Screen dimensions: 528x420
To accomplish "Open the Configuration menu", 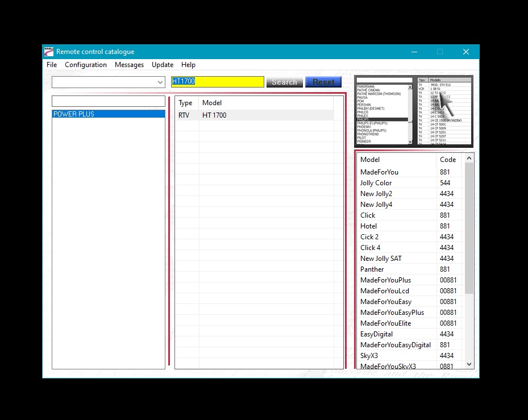I will (85, 65).
